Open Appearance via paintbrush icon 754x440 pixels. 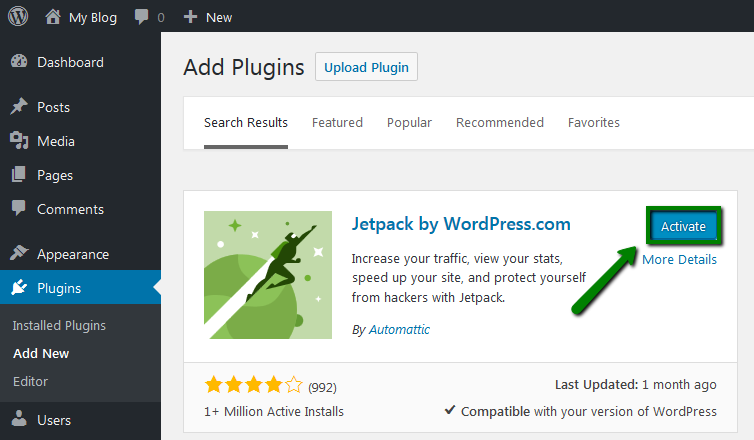19,253
